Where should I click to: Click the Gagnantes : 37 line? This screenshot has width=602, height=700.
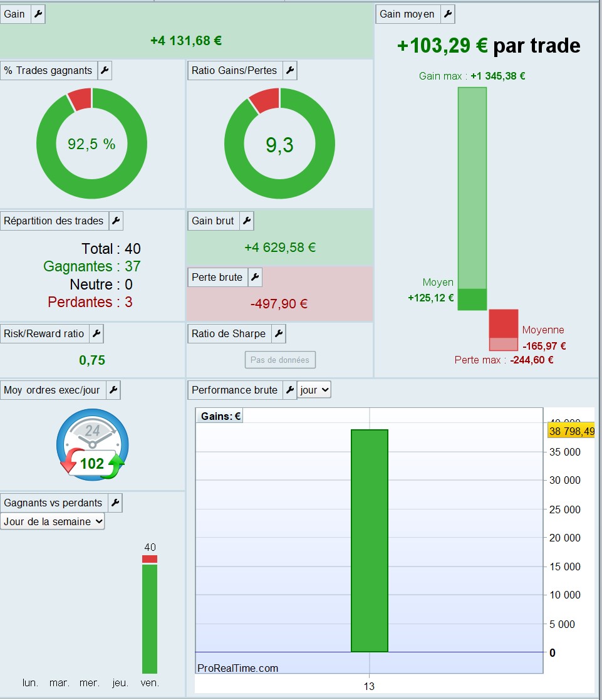pyautogui.click(x=92, y=266)
